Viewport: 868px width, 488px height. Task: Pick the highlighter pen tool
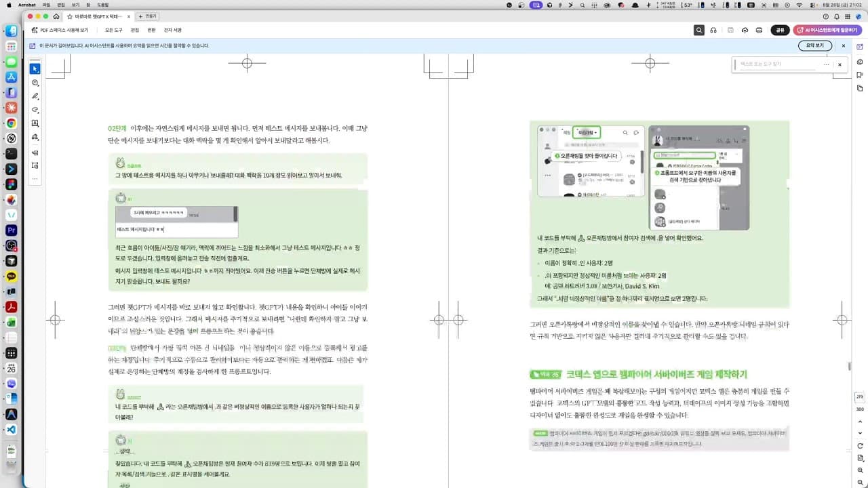(x=35, y=96)
